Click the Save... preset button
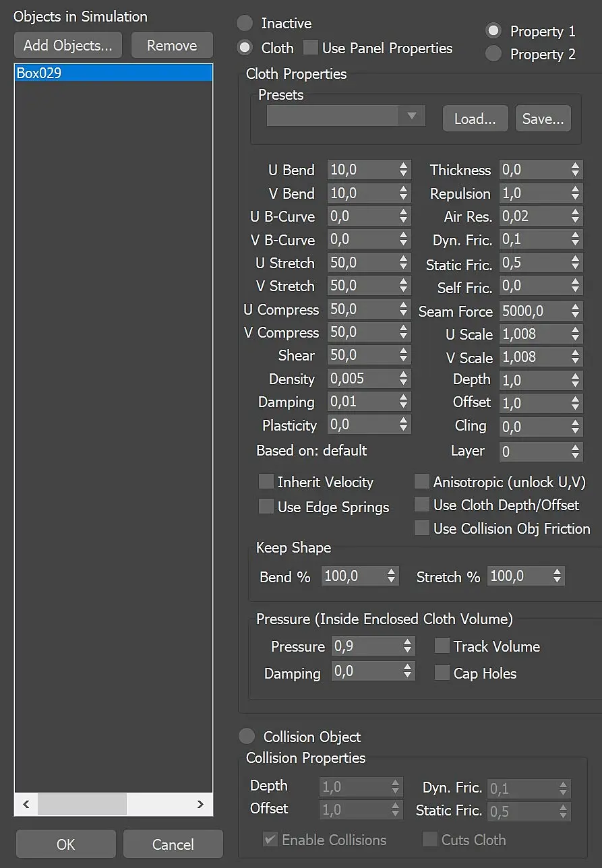The width and height of the screenshot is (602, 868). pyautogui.click(x=543, y=119)
